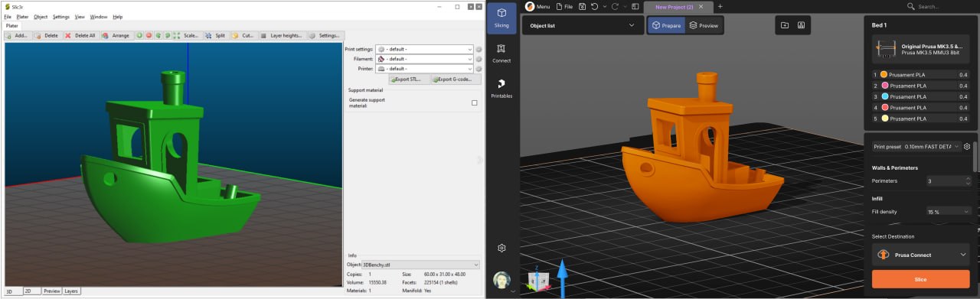The image size is (980, 299).
Task: Open the Help menu in Slic3r
Action: pyautogui.click(x=117, y=17)
